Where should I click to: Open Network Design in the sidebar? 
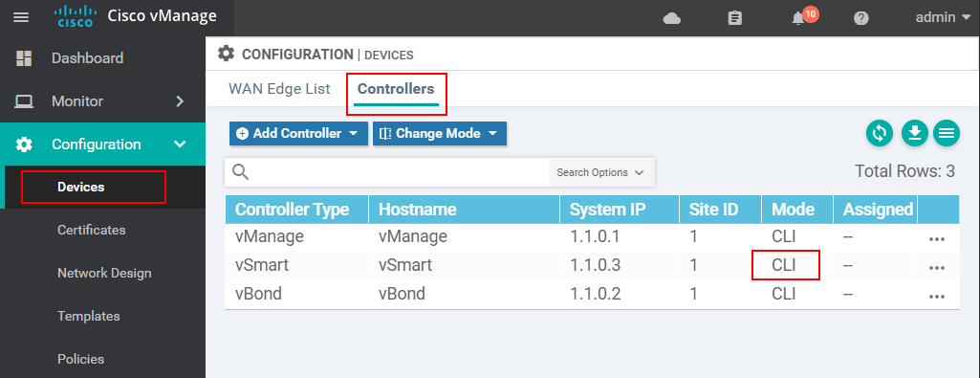[104, 273]
